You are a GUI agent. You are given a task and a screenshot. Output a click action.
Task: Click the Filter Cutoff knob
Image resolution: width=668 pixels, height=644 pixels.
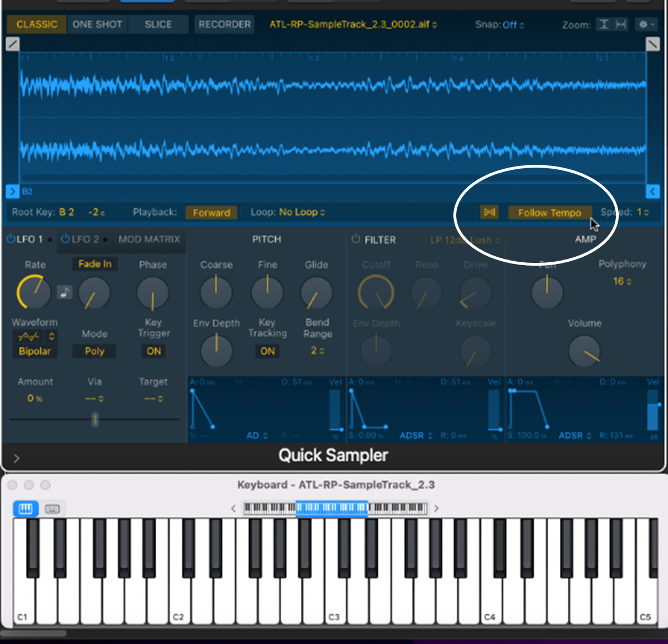(x=376, y=293)
